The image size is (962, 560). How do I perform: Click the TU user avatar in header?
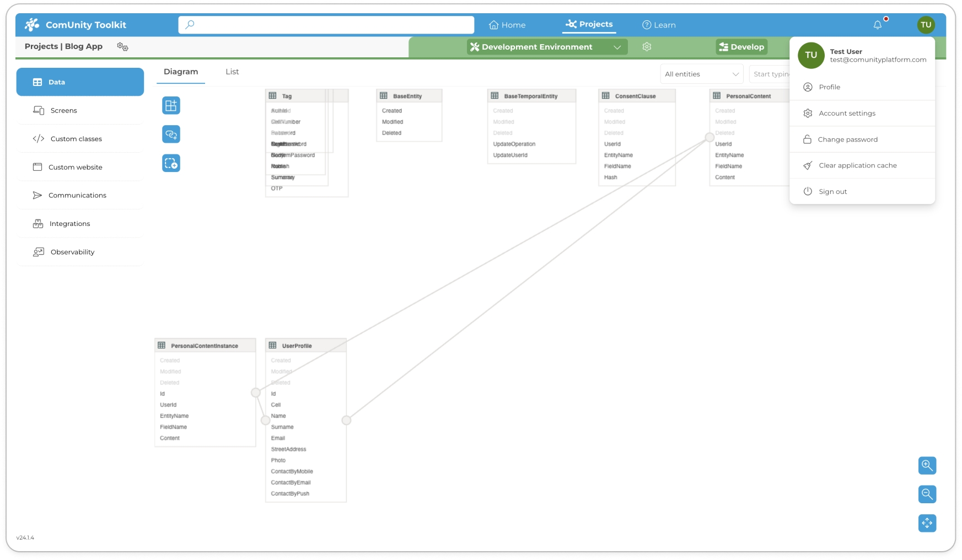[x=926, y=25]
